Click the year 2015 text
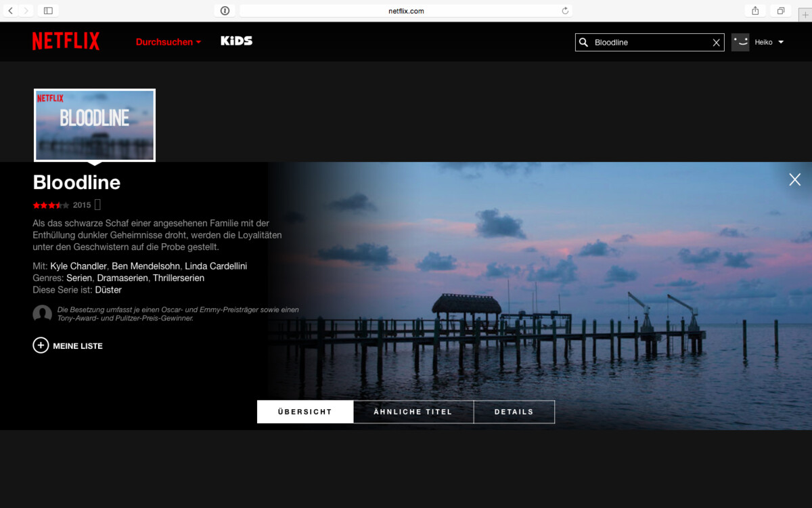 pos(82,205)
